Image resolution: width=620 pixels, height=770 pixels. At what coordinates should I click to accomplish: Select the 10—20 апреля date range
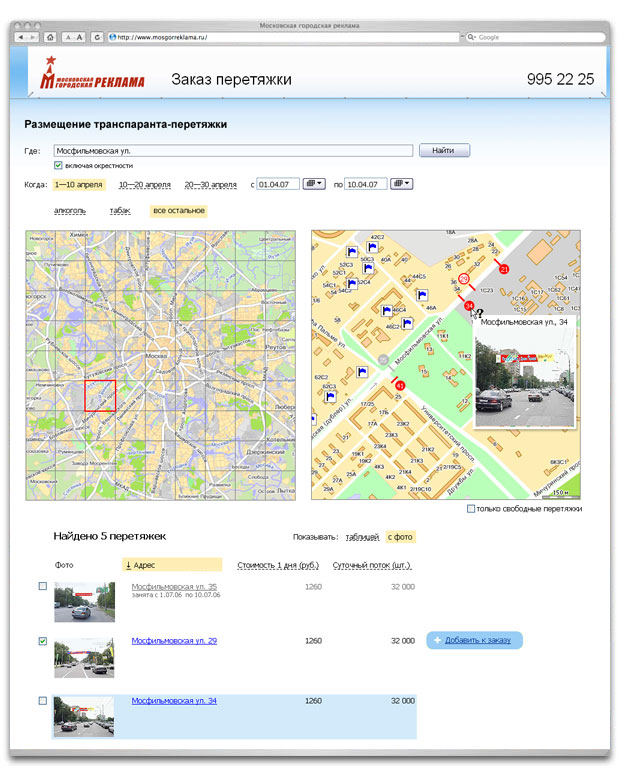[x=144, y=184]
